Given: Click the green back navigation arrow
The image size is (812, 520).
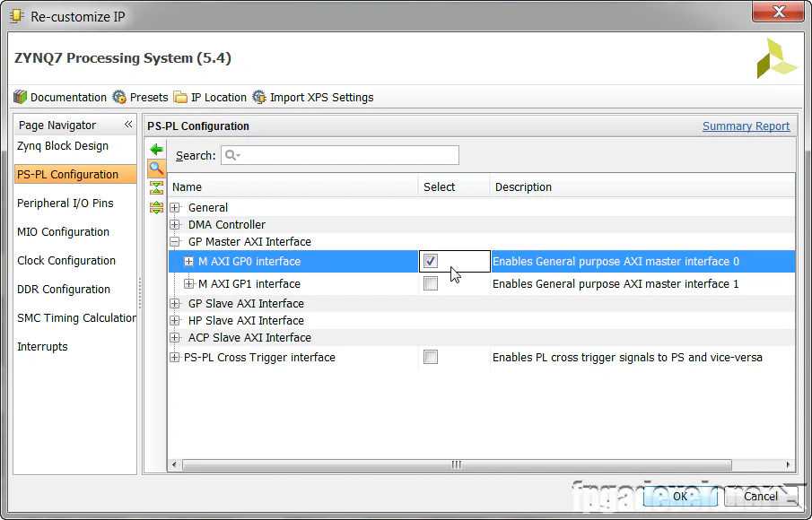Looking at the screenshot, I should pyautogui.click(x=156, y=149).
